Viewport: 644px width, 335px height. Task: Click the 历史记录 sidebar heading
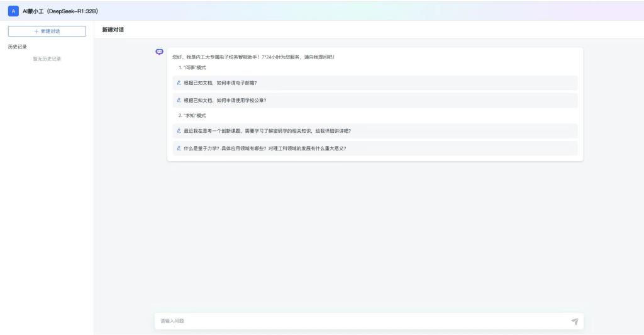pyautogui.click(x=18, y=47)
